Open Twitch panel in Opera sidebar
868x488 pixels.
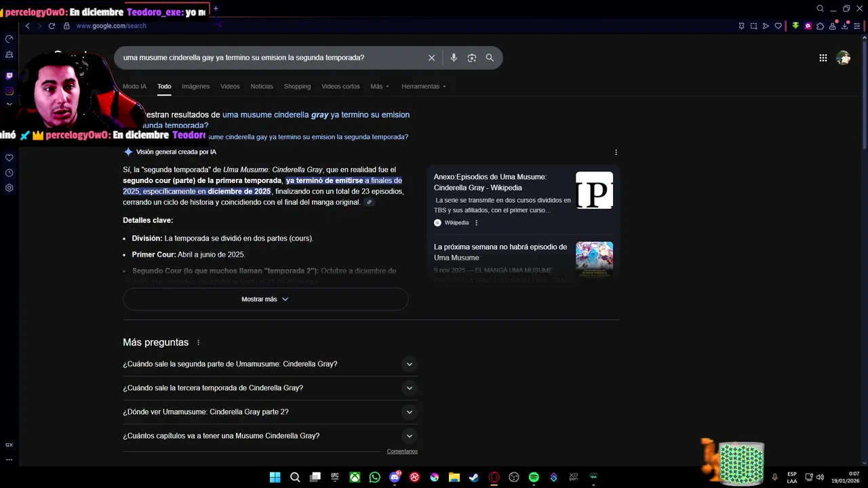click(9, 76)
